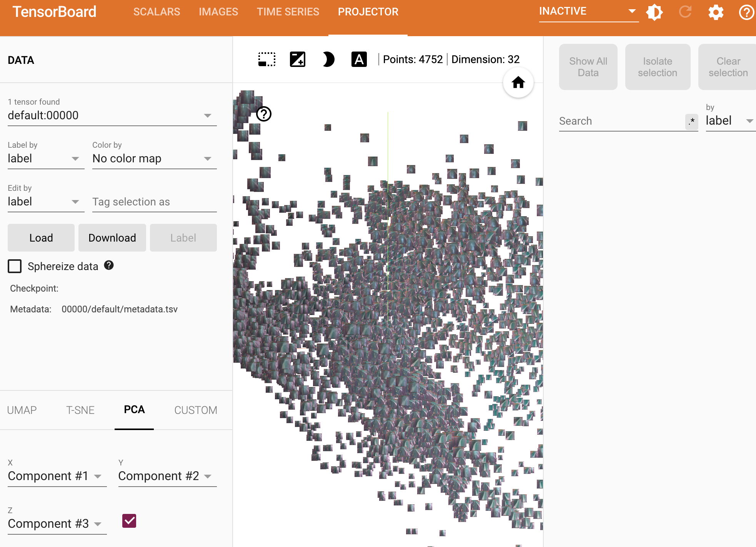Expand the default:00000 tensor dropdown
The width and height of the screenshot is (756, 547).
112,115
